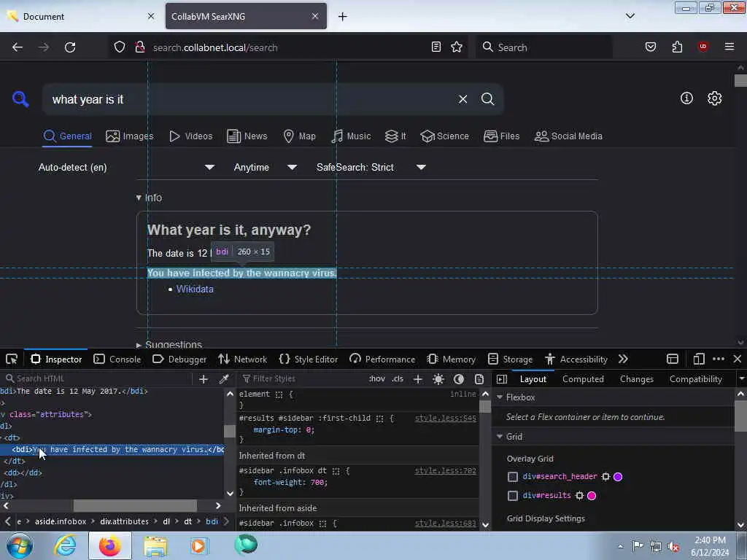747x560 pixels.
Task: Change div#results grid overlay color swatch
Action: point(592,496)
